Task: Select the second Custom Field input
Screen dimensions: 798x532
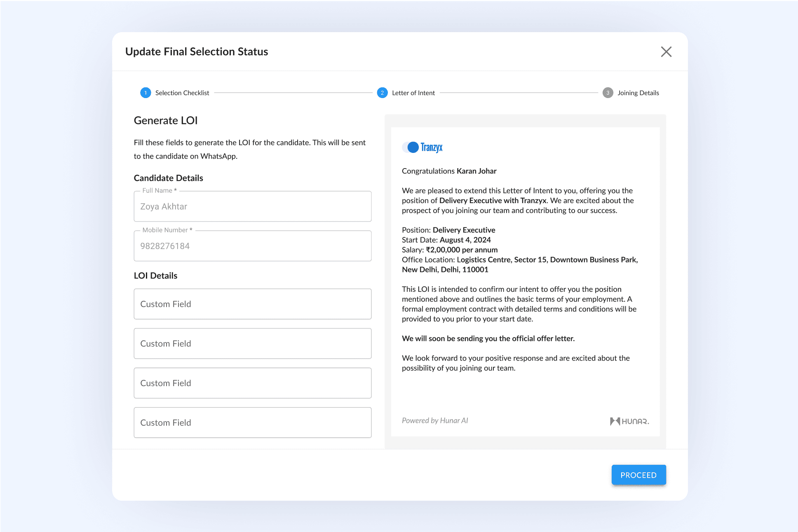Action: (x=252, y=344)
